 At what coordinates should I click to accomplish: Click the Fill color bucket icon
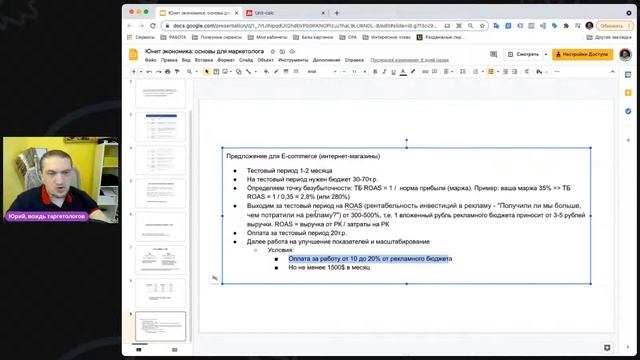(x=266, y=72)
